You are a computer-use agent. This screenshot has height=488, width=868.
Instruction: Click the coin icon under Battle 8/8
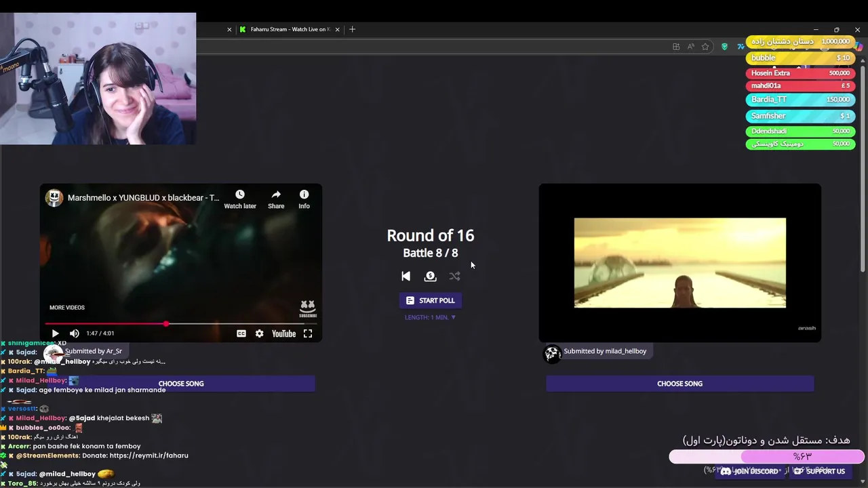(430, 276)
